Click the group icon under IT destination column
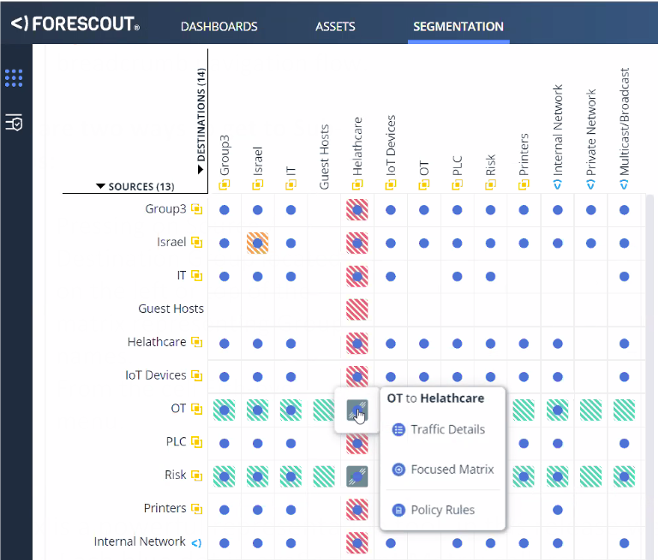The height and width of the screenshot is (560, 658). click(x=290, y=184)
